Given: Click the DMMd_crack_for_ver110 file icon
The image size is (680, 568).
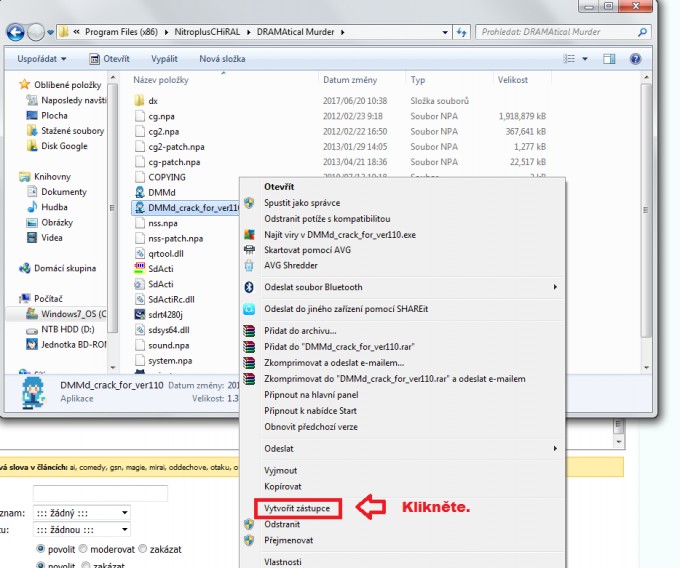Looking at the screenshot, I should [x=139, y=208].
